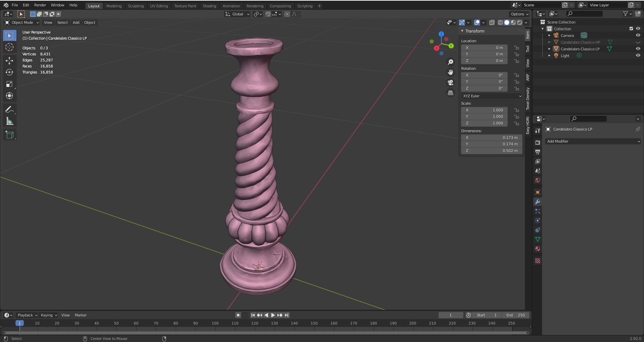Open the File menu

(15, 5)
